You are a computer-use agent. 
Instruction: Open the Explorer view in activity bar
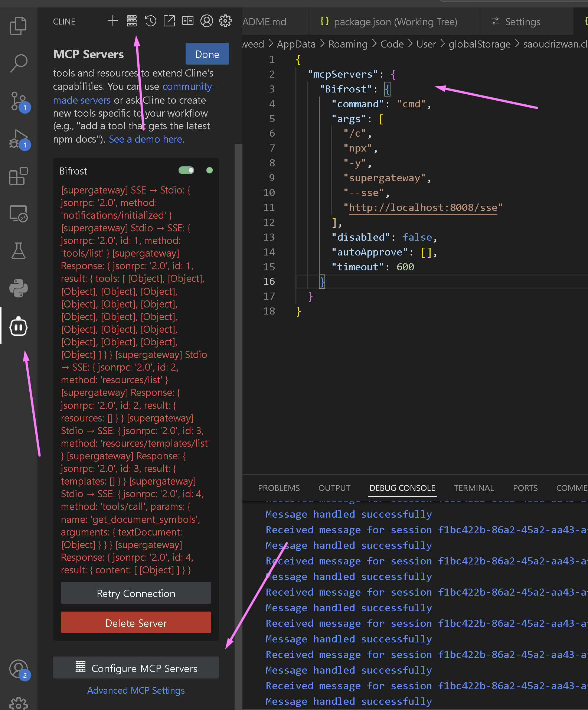click(x=18, y=26)
